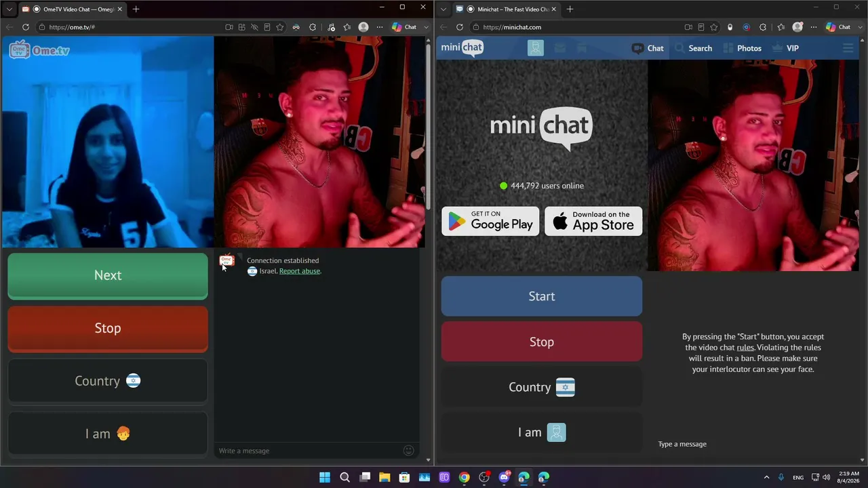Click the Ome.tv logo in the video panel
This screenshot has width=868, height=488.
(x=39, y=50)
